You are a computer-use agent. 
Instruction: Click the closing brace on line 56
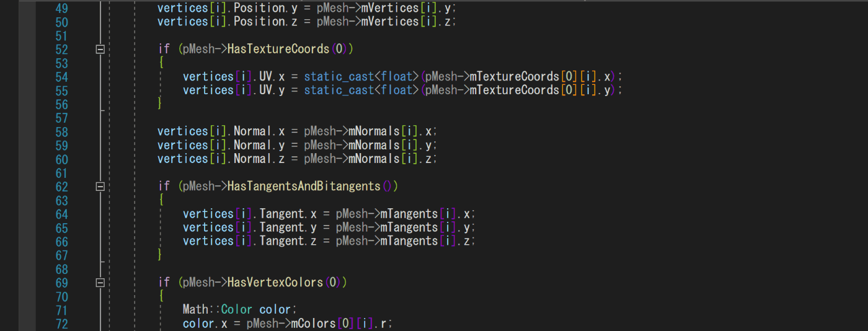(161, 104)
